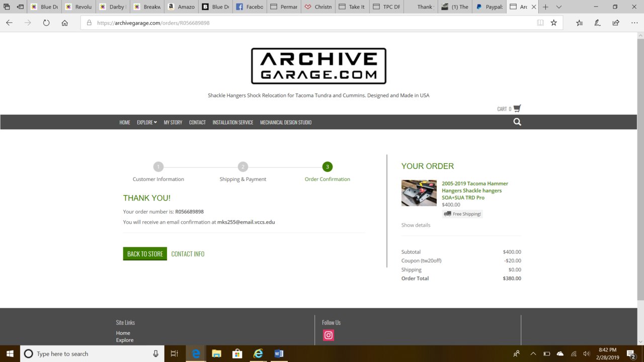Viewport: 644px width, 362px height.
Task: Open the Action Center notifications
Action: (631, 353)
